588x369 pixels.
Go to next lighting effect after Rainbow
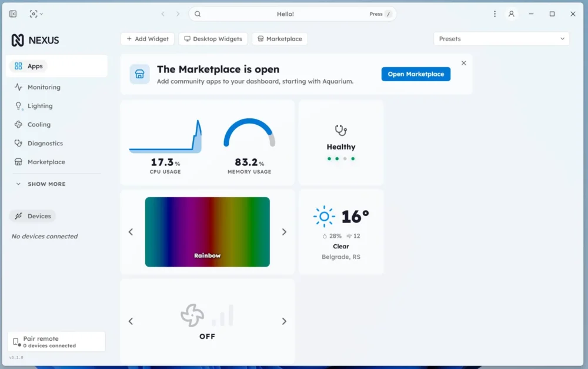click(x=284, y=232)
